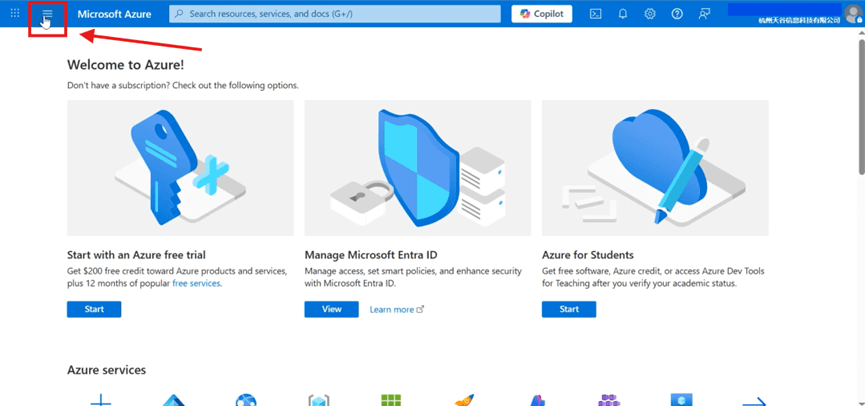This screenshot has width=865, height=406.
Task: Go to Microsoft Azure home
Action: coord(114,14)
